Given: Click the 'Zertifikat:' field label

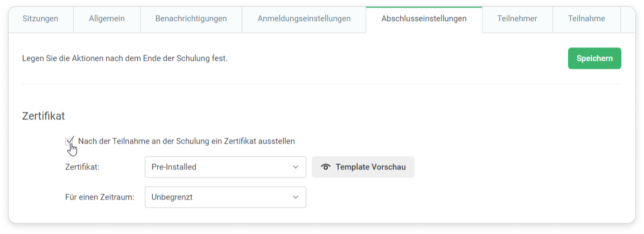Looking at the screenshot, I should 82,167.
